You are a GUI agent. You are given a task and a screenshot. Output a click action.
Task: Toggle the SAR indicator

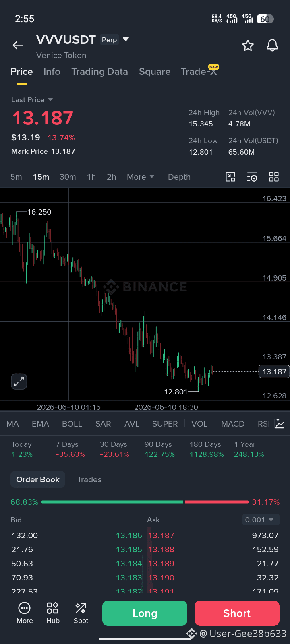103,424
